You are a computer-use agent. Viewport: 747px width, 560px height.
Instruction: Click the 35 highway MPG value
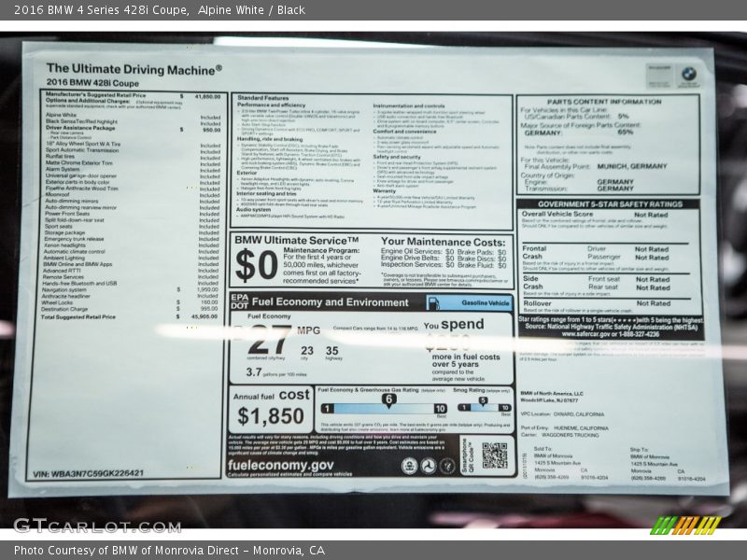tap(332, 351)
